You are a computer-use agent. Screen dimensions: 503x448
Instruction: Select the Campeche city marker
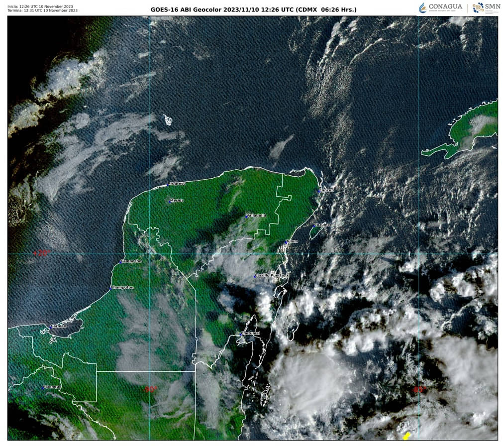[x=121, y=261]
